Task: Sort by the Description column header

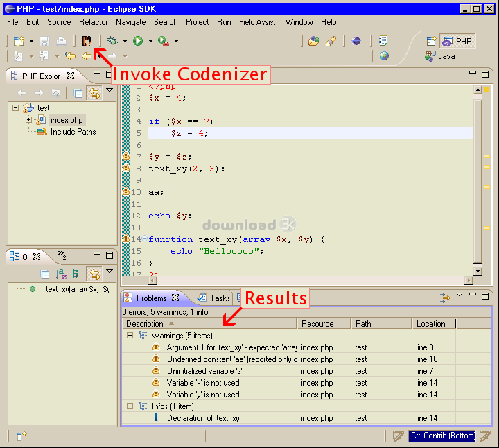Action: (x=209, y=323)
